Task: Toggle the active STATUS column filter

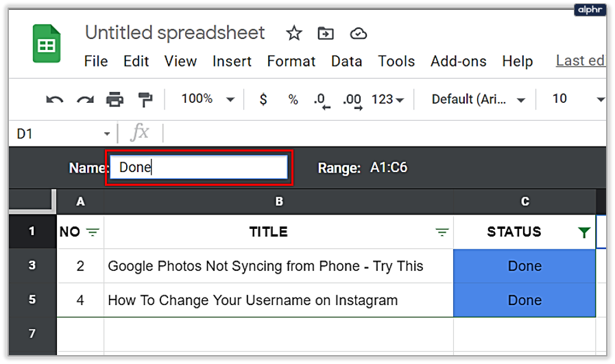Action: (583, 232)
